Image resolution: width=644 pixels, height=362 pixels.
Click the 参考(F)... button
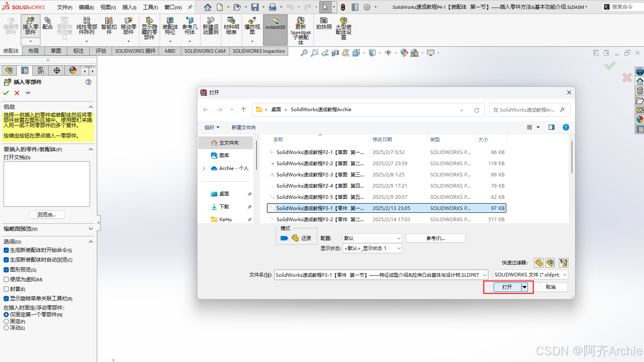tap(435, 238)
